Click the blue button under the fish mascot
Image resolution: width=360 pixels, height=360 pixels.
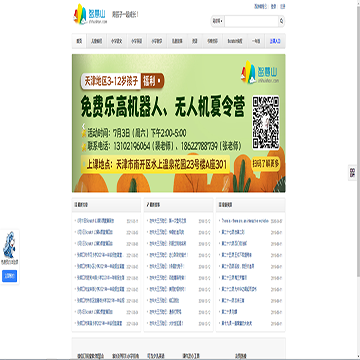click(9, 276)
